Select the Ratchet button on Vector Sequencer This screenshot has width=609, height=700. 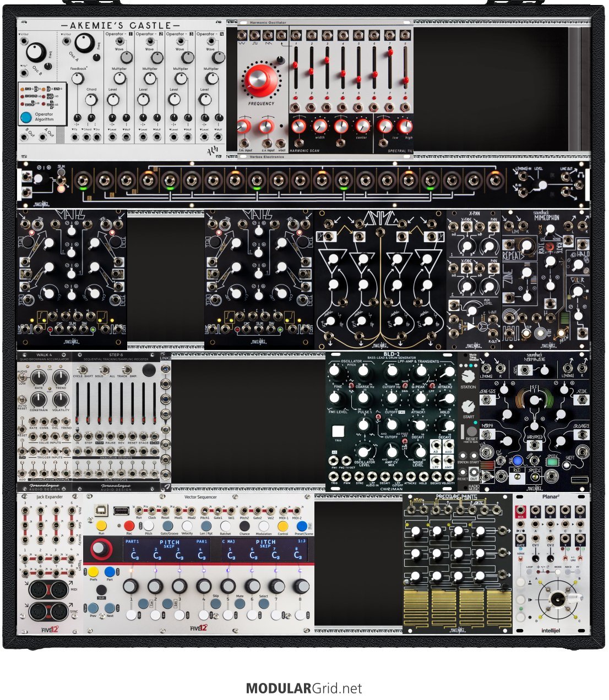[225, 526]
